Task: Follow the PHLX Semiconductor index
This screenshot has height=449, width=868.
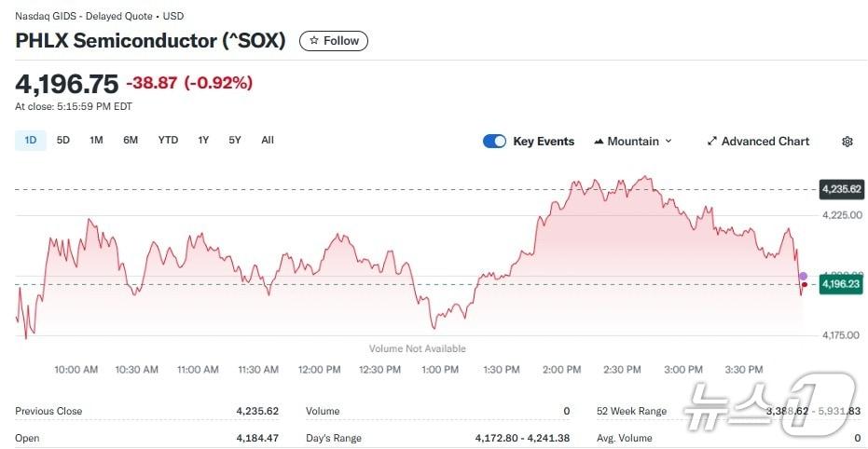Action: click(x=334, y=41)
